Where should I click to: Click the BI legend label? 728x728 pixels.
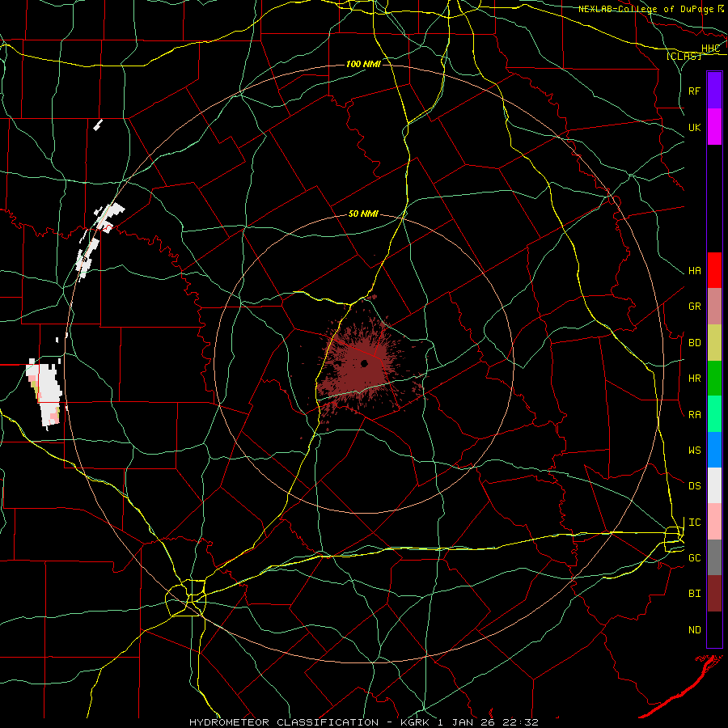click(x=695, y=594)
